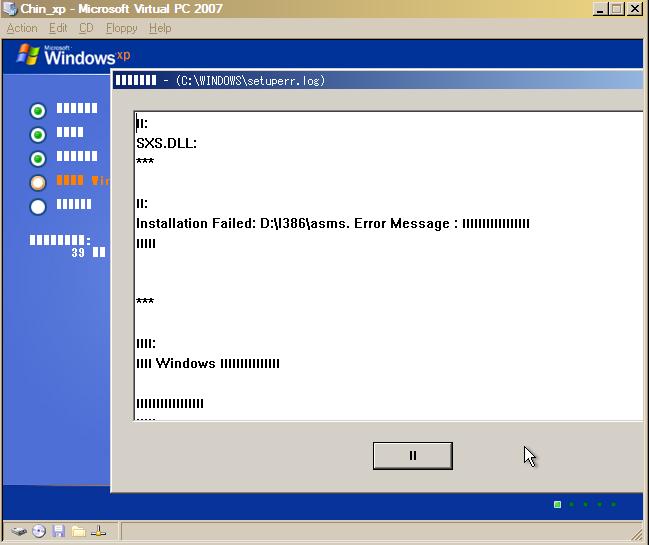Grab the window resize grip corner
This screenshot has width=649, height=545.
(637, 535)
